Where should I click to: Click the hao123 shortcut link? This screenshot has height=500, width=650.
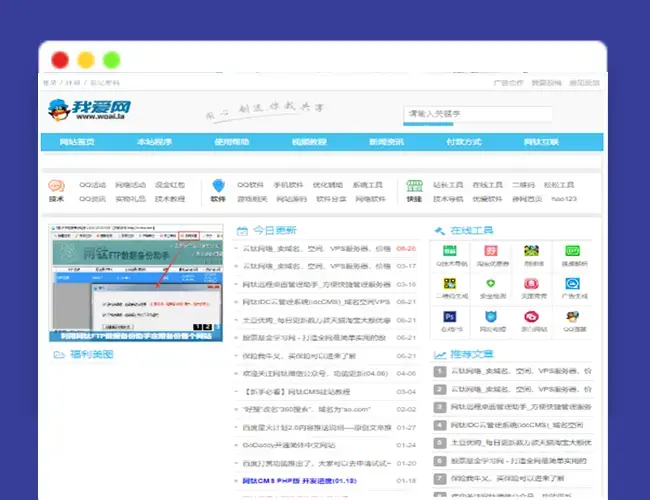(x=564, y=199)
